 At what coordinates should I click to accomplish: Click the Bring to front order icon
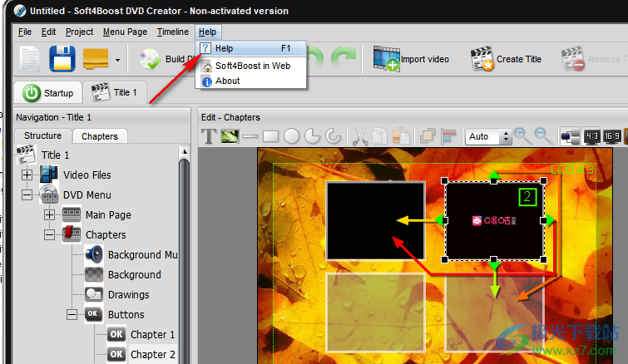(428, 136)
